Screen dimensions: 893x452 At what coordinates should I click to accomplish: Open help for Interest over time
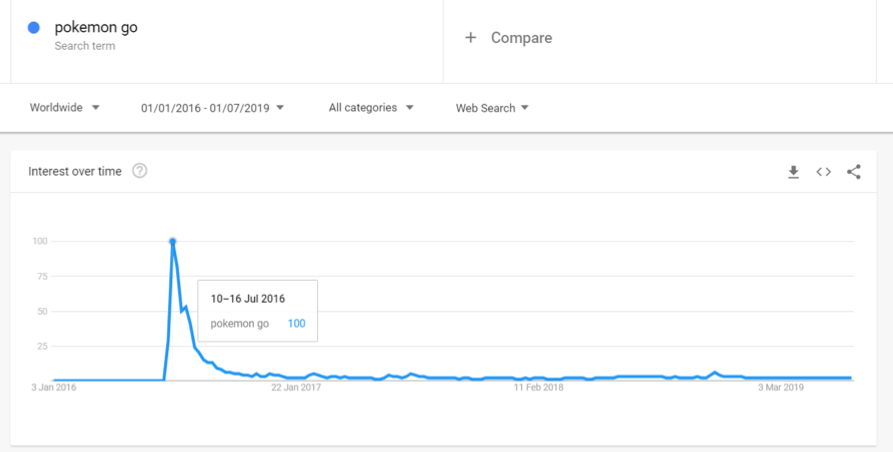[140, 171]
